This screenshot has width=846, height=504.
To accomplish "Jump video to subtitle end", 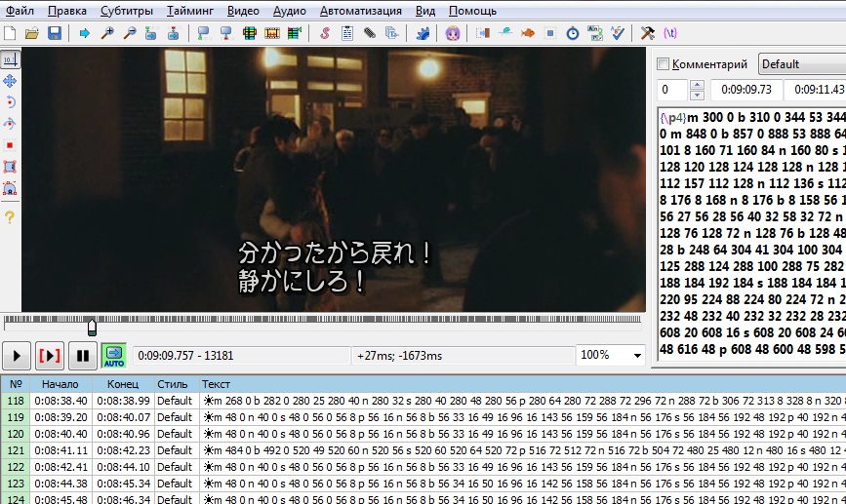I will (x=173, y=33).
